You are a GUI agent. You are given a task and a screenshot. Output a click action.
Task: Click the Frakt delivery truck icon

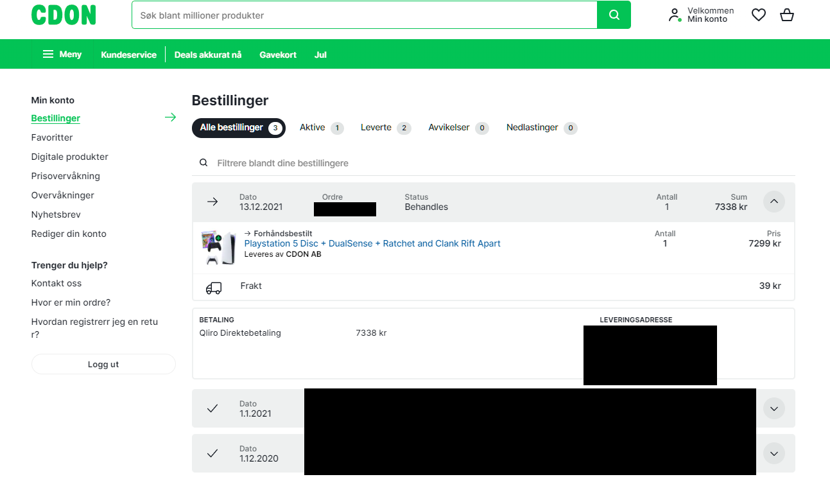214,288
